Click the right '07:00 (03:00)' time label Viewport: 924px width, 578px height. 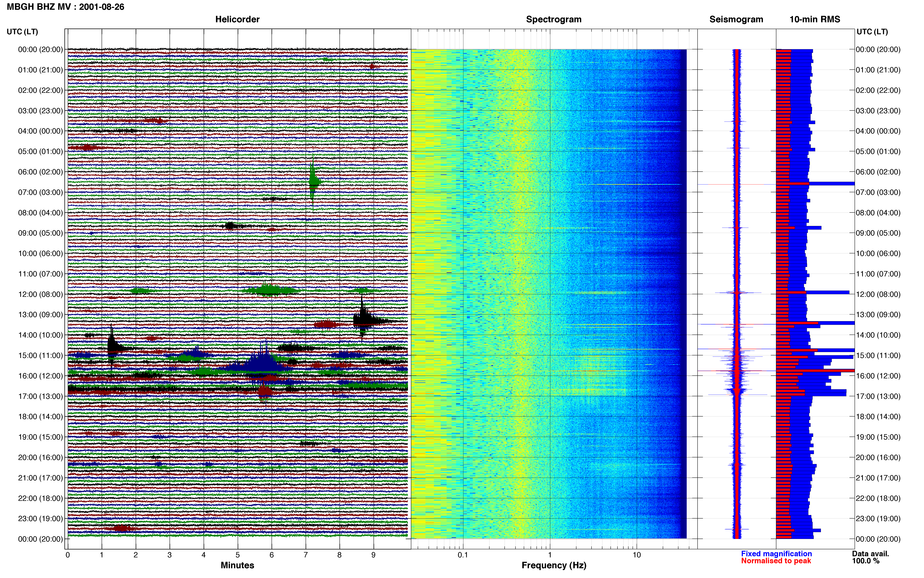(x=878, y=192)
